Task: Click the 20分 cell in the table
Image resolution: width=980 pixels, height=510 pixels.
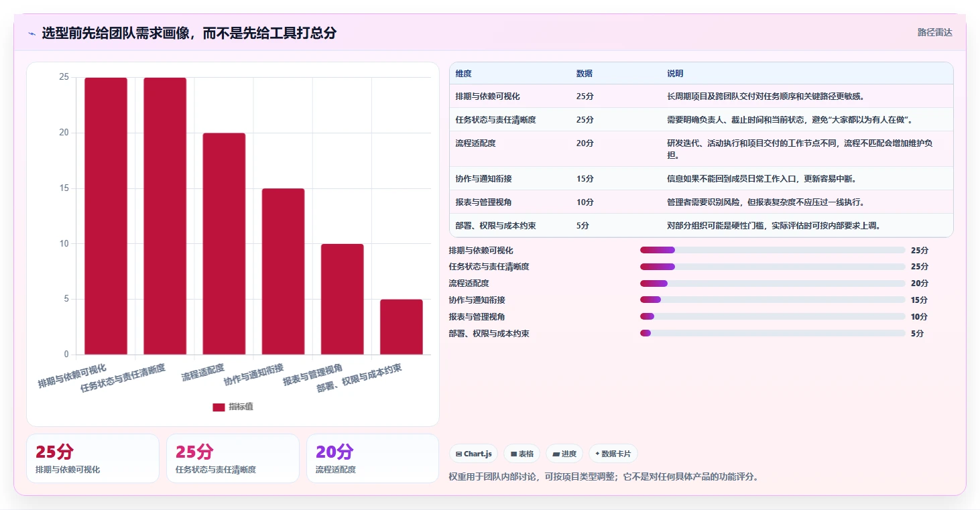Action: click(x=585, y=143)
